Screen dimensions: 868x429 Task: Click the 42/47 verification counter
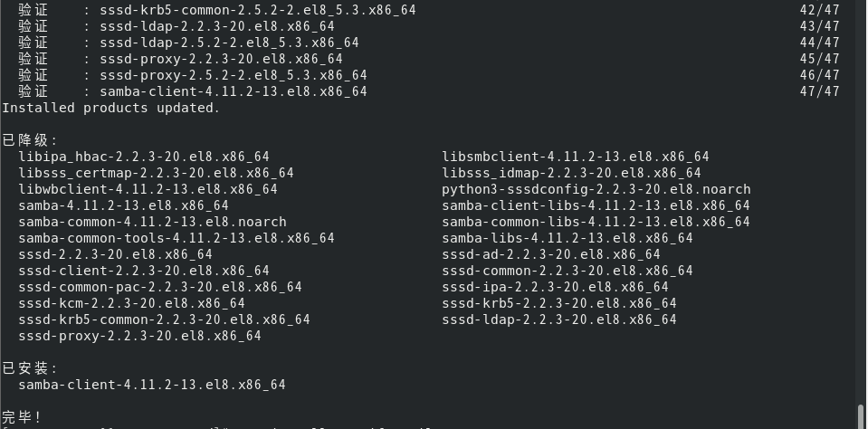[819, 10]
